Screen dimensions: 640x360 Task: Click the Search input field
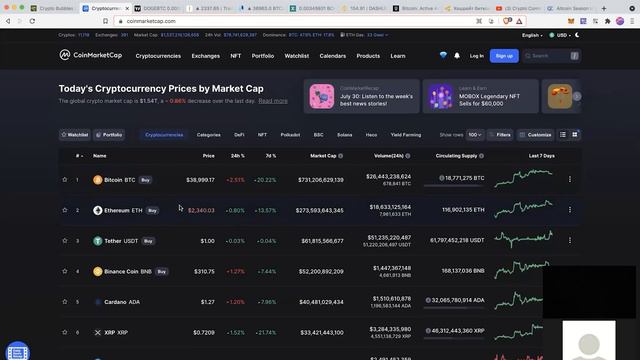[x=551, y=56]
